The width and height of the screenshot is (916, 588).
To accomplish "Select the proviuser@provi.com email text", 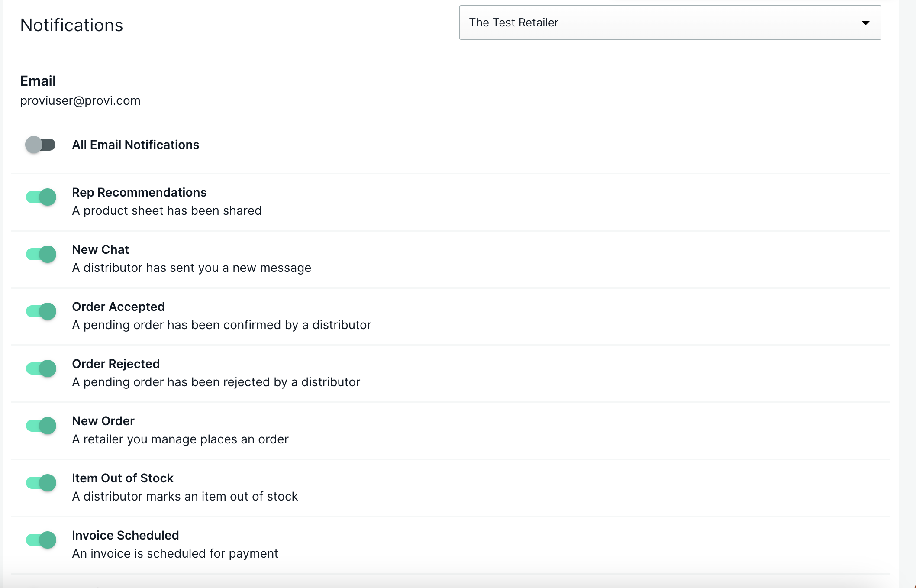I will 80,100.
